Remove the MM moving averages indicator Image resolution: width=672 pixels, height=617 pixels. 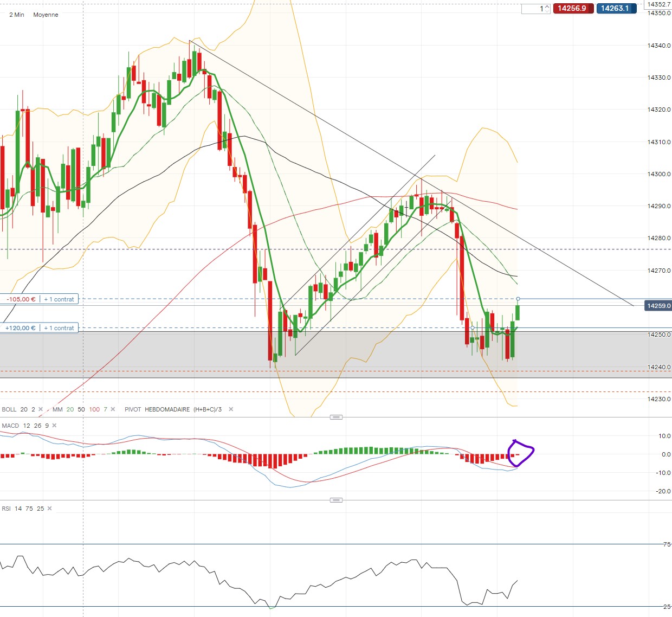(113, 409)
